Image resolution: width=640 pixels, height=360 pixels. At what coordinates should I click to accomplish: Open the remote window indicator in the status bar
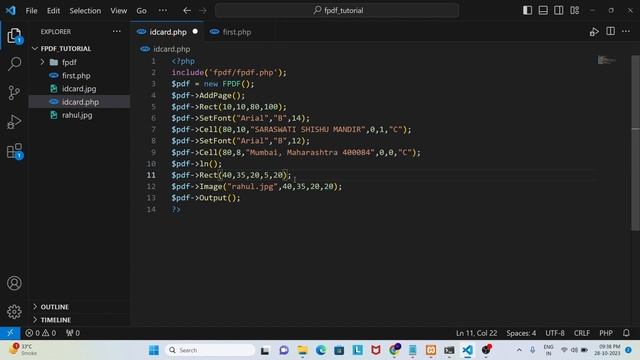pos(10,333)
